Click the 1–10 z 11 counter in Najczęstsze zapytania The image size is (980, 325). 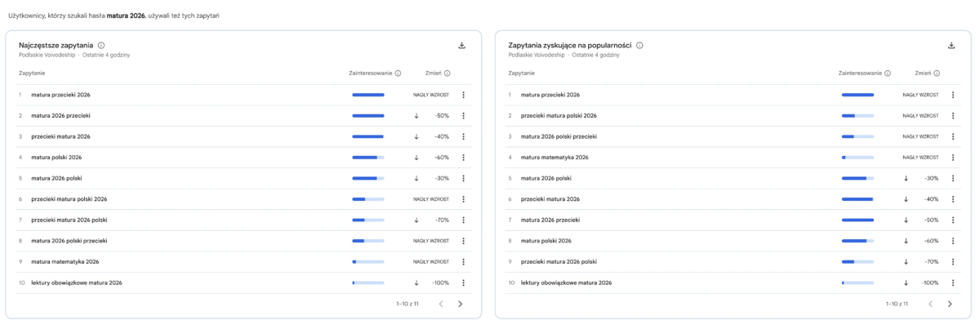point(408,304)
